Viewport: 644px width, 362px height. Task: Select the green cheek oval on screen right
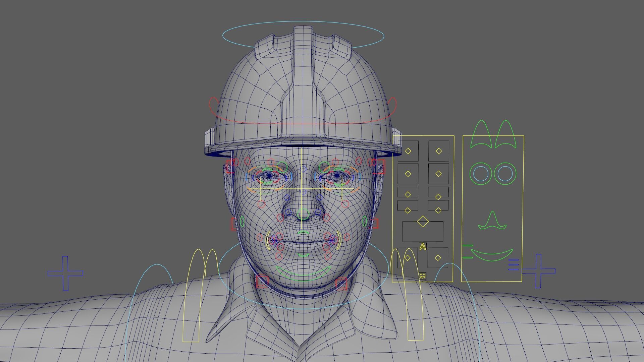[365, 221]
